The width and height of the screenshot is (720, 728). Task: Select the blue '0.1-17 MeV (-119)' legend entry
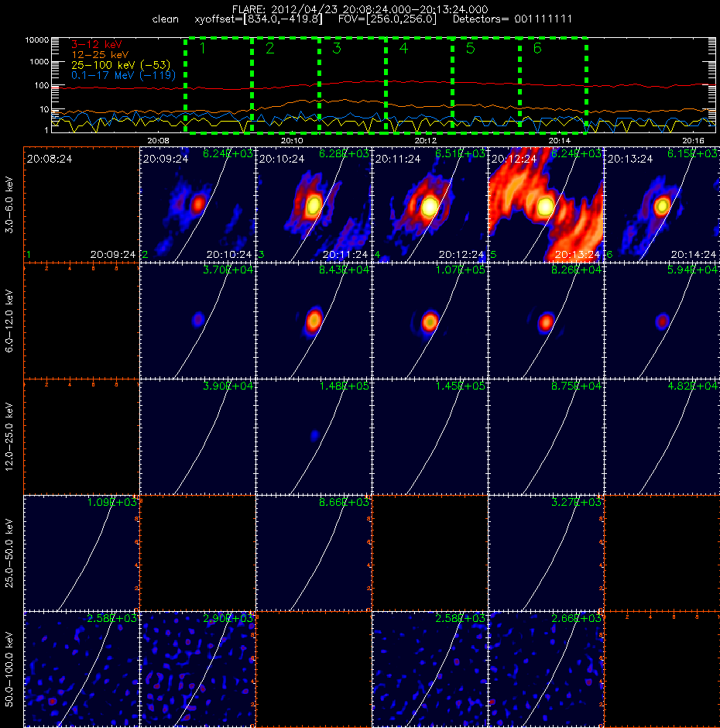(123, 75)
